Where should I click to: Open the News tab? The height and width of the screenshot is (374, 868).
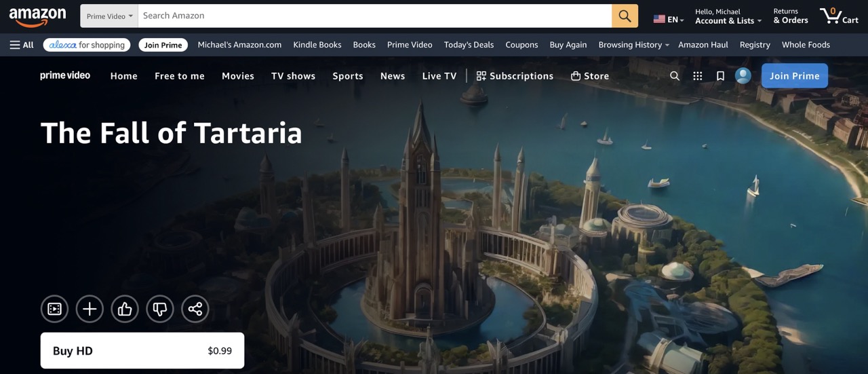(x=393, y=76)
